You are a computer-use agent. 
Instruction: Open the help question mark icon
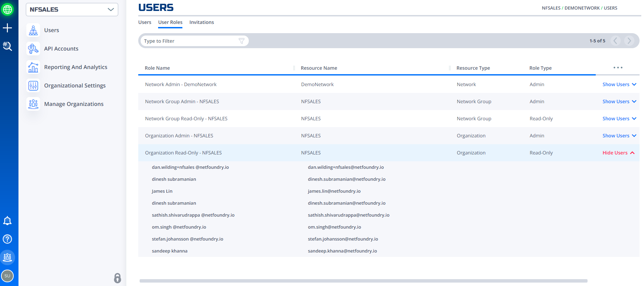(8, 239)
